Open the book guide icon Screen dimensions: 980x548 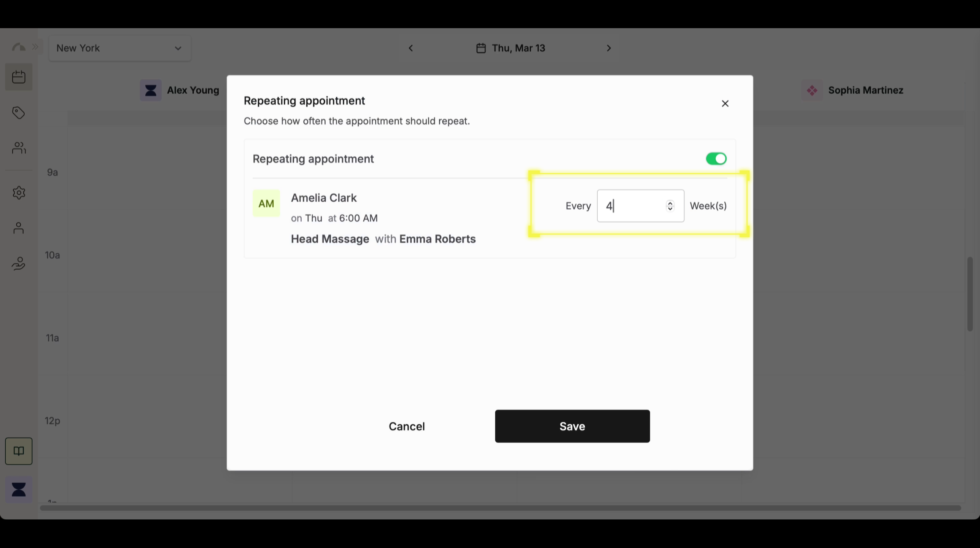pos(18,451)
